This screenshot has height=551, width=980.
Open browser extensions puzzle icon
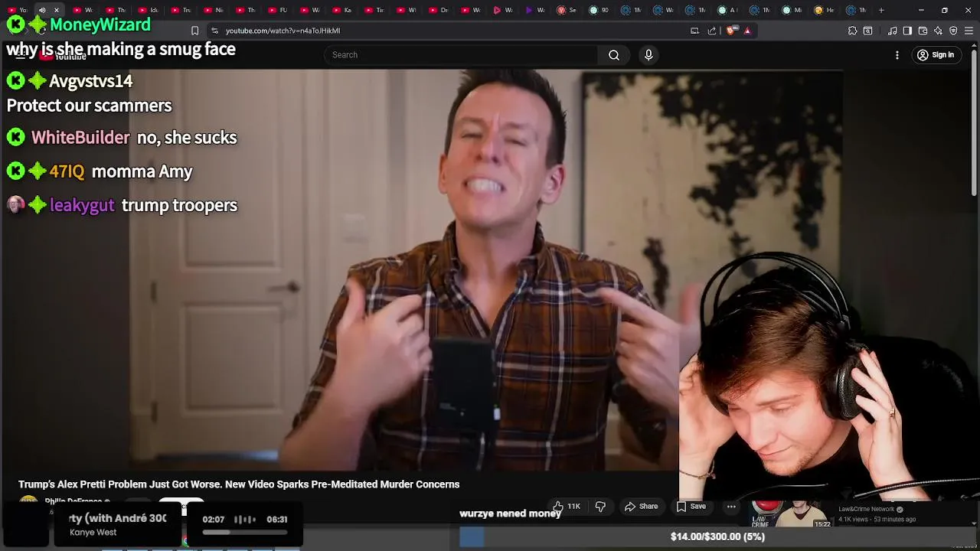852,31
